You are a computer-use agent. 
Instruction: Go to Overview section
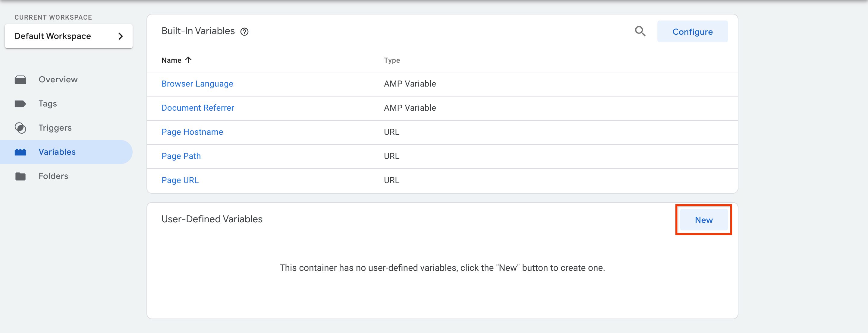coord(58,80)
